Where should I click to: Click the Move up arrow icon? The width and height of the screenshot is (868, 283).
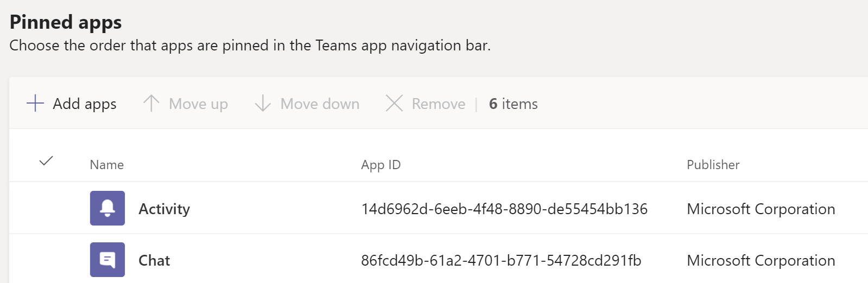[151, 103]
